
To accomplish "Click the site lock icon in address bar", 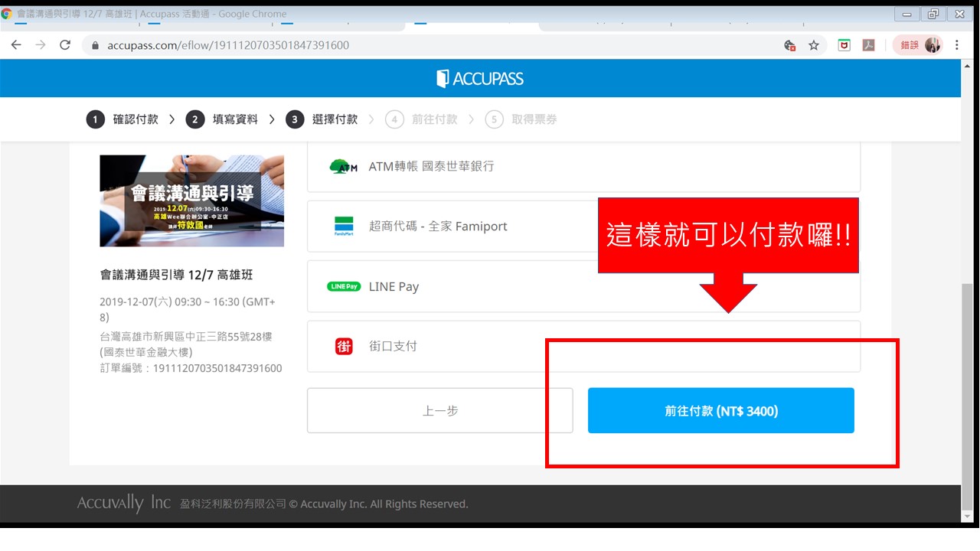I will click(x=96, y=46).
